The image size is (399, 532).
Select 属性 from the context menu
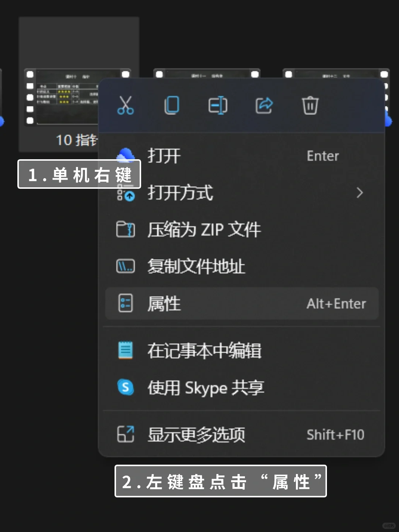(164, 304)
